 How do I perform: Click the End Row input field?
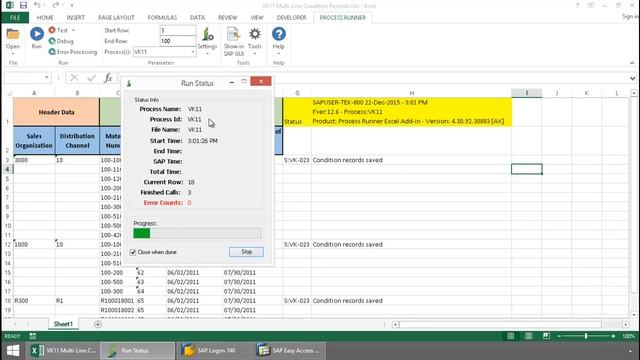pos(178,41)
